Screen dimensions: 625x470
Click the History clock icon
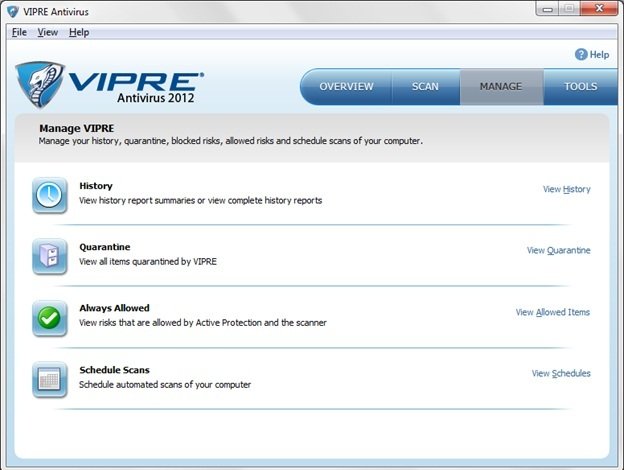point(49,195)
